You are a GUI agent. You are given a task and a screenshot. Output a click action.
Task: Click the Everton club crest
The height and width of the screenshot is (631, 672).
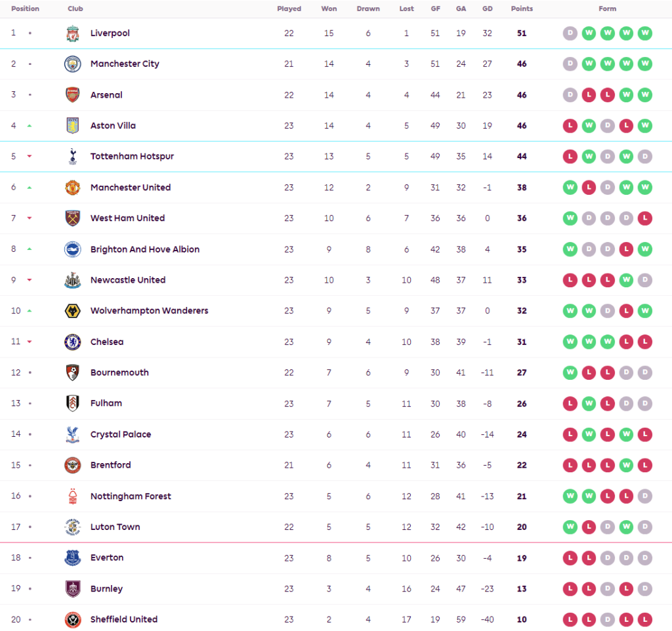pyautogui.click(x=72, y=558)
